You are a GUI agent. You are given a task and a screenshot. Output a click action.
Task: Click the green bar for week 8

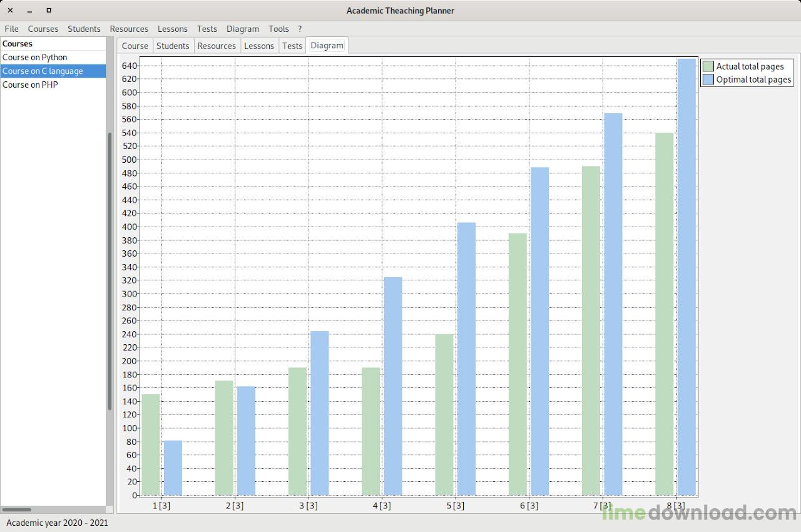[x=665, y=314]
